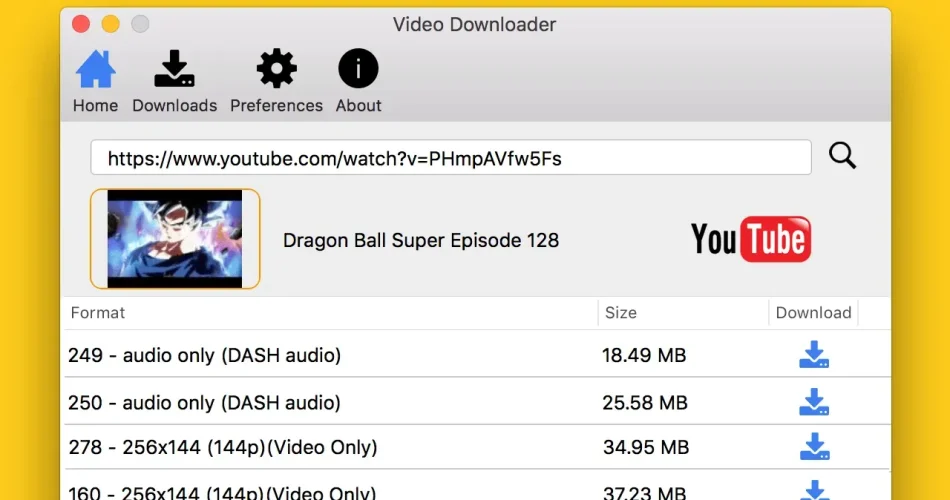
Task: Select the '250 - audio only (DASH audio)' row
Action: click(x=477, y=401)
